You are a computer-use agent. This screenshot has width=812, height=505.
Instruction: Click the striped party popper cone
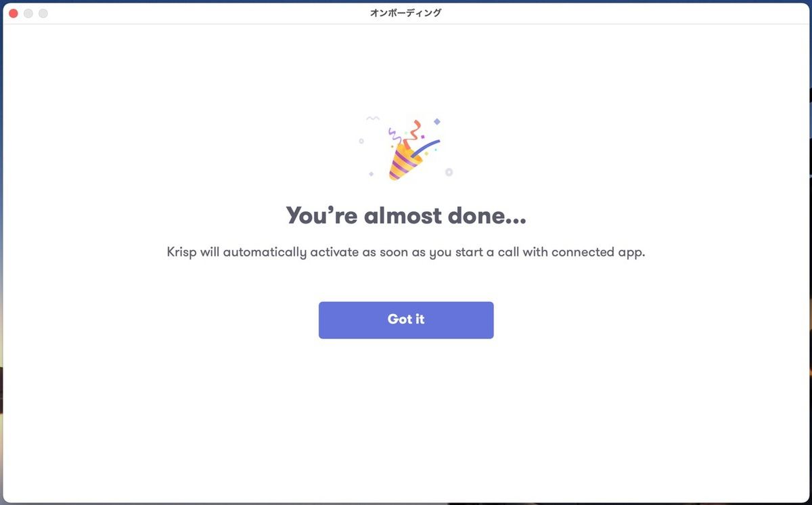403,163
